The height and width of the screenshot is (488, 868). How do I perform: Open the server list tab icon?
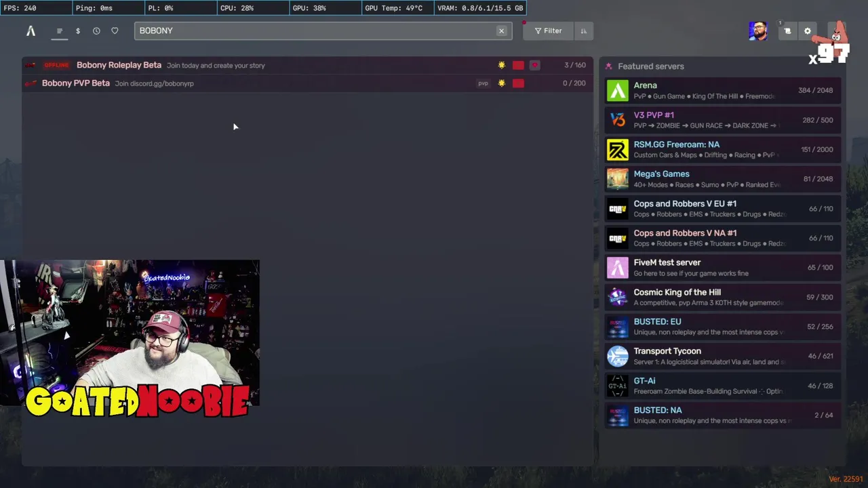click(60, 31)
